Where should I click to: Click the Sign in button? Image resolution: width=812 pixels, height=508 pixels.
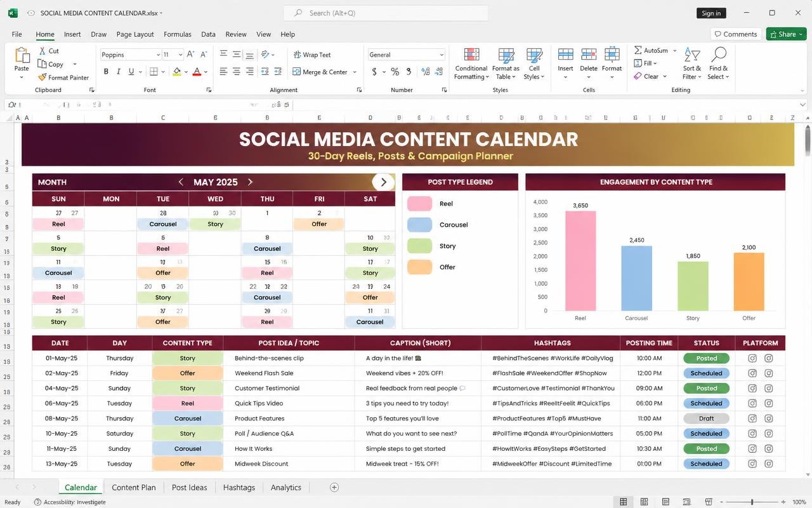711,13
